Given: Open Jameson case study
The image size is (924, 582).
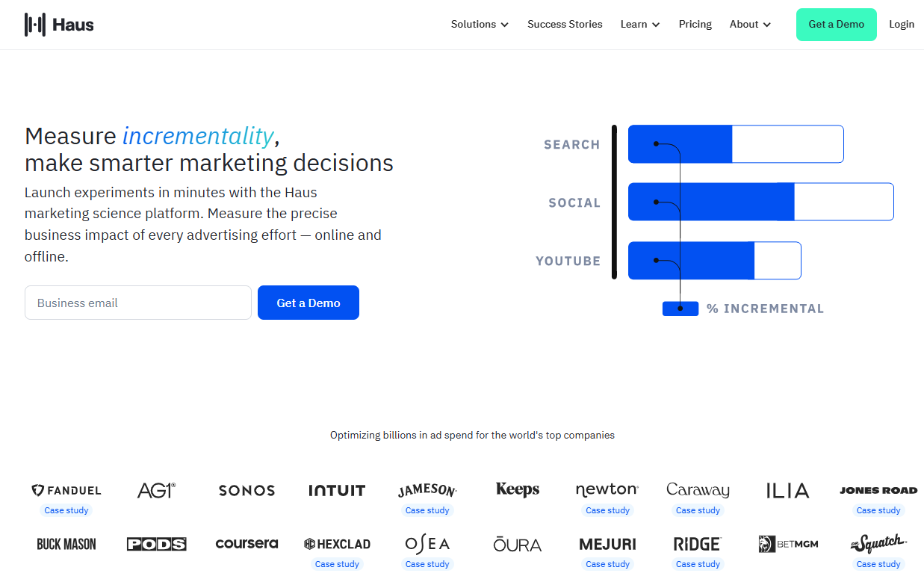Looking at the screenshot, I should 427,510.
